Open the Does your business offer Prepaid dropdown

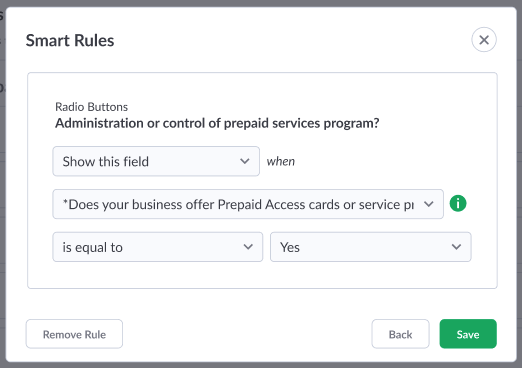click(x=248, y=204)
